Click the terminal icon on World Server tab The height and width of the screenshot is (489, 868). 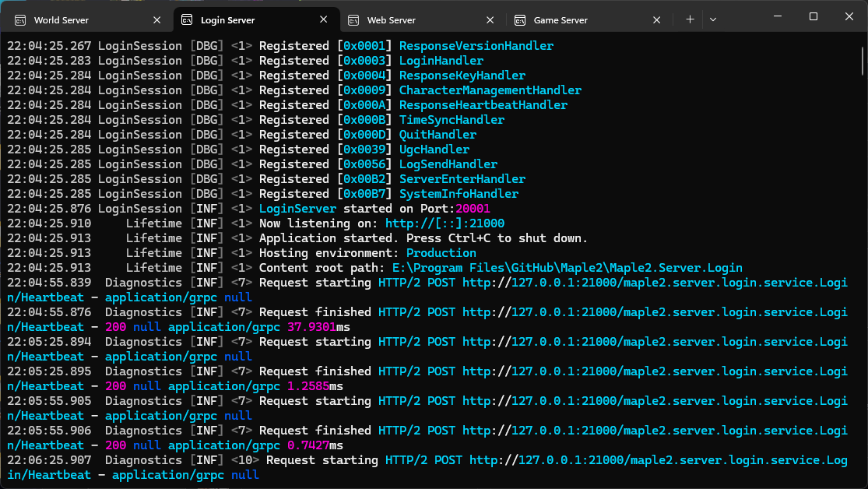coord(20,20)
